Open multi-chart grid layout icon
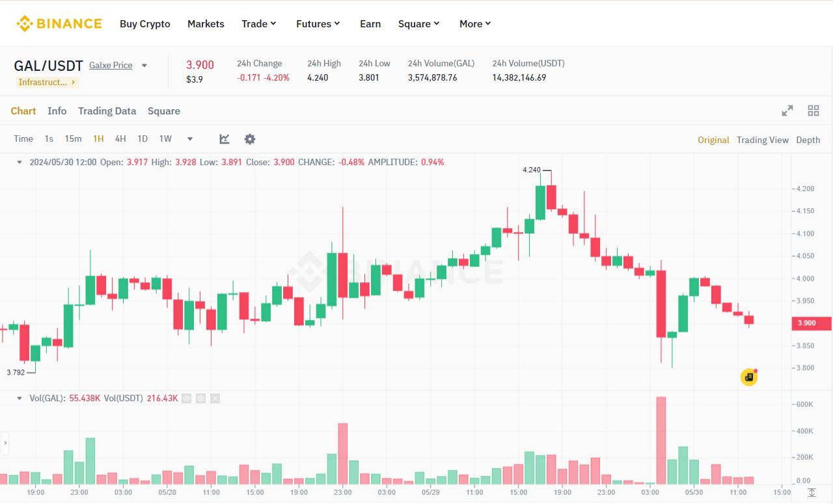This screenshot has height=504, width=833. [x=813, y=111]
